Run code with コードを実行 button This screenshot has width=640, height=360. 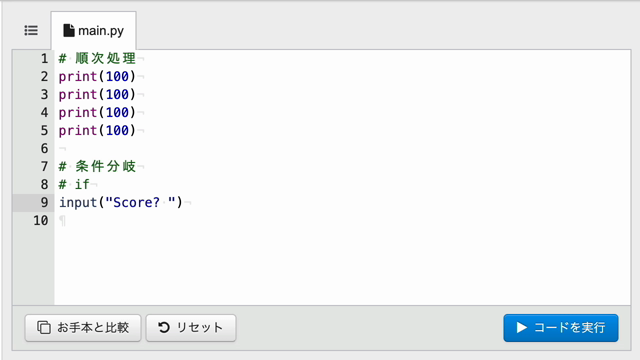tap(561, 328)
